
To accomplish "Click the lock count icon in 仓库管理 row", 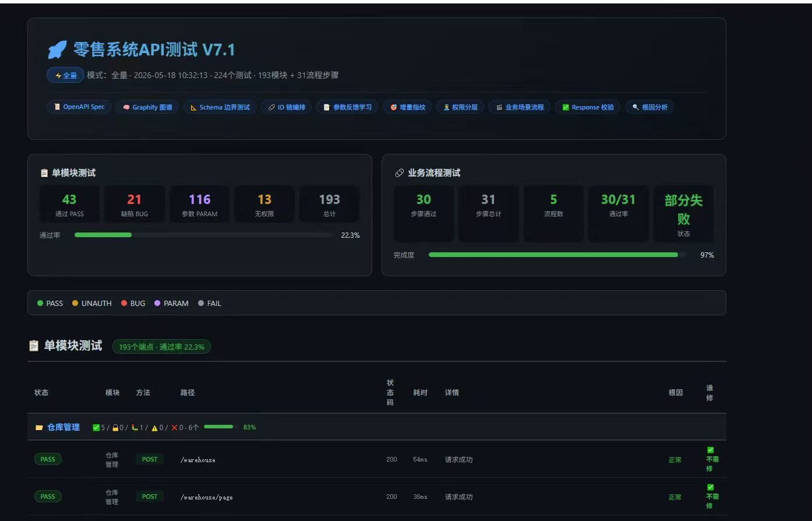I will tap(115, 428).
